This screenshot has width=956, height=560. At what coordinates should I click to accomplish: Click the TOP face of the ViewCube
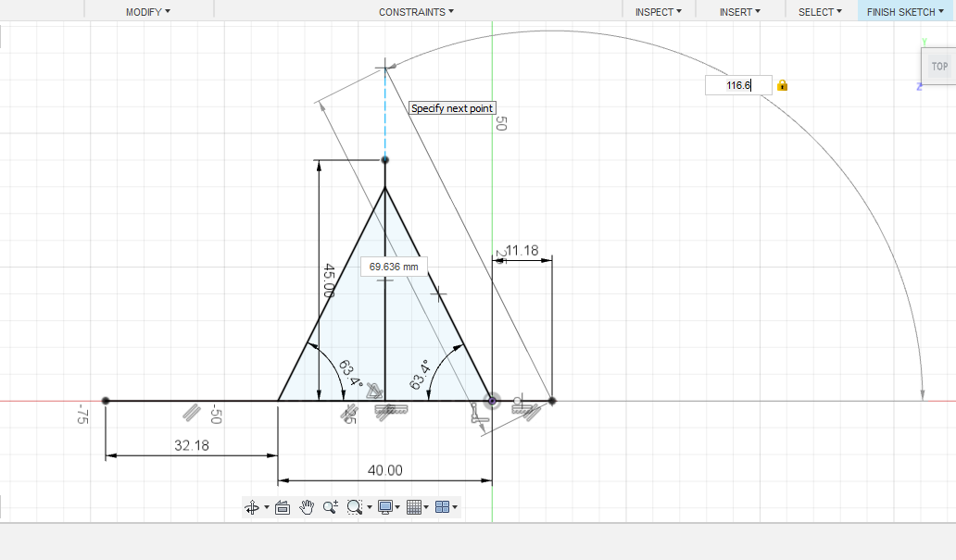pos(939,67)
